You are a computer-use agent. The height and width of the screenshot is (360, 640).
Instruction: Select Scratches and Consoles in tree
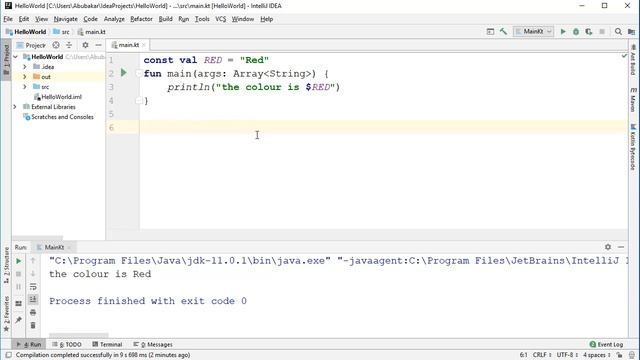coord(58,117)
